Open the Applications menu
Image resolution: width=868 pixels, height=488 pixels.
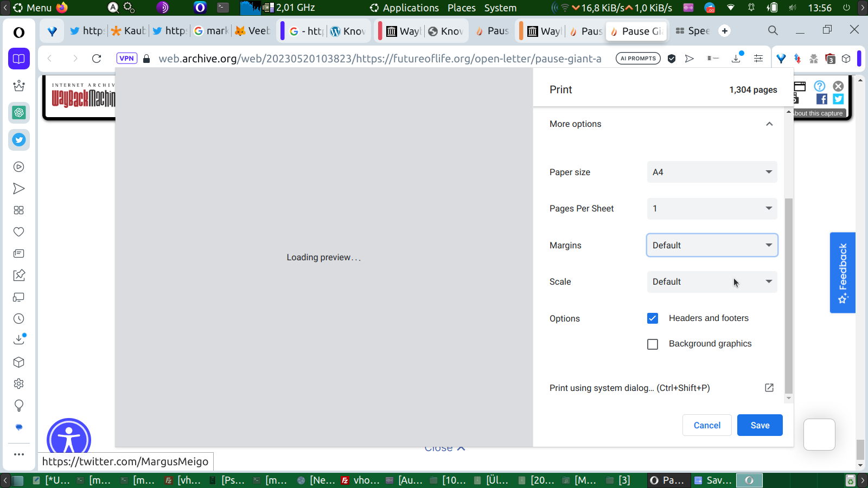411,8
